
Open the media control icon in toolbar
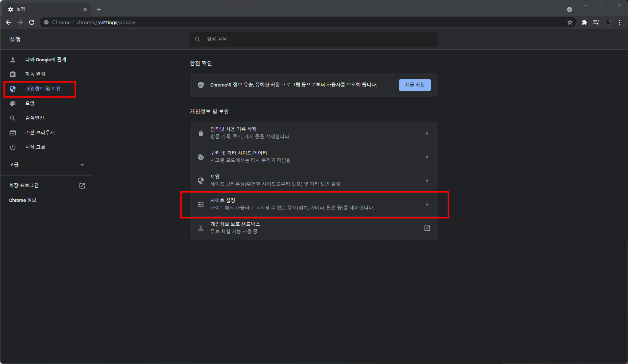click(596, 22)
